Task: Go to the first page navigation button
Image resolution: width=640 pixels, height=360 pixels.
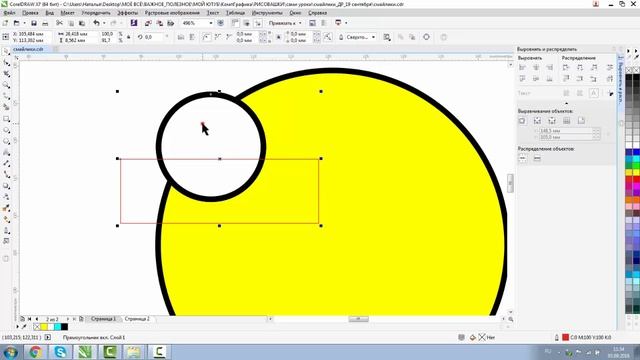Action: tap(29, 319)
